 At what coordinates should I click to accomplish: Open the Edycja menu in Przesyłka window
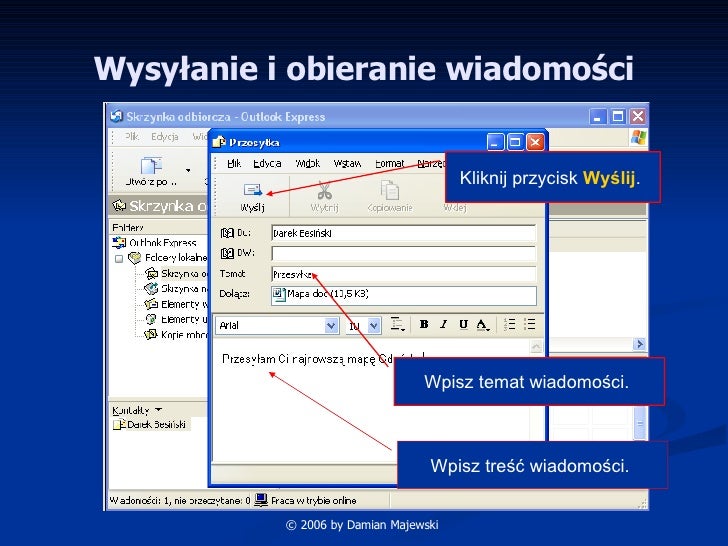267,163
